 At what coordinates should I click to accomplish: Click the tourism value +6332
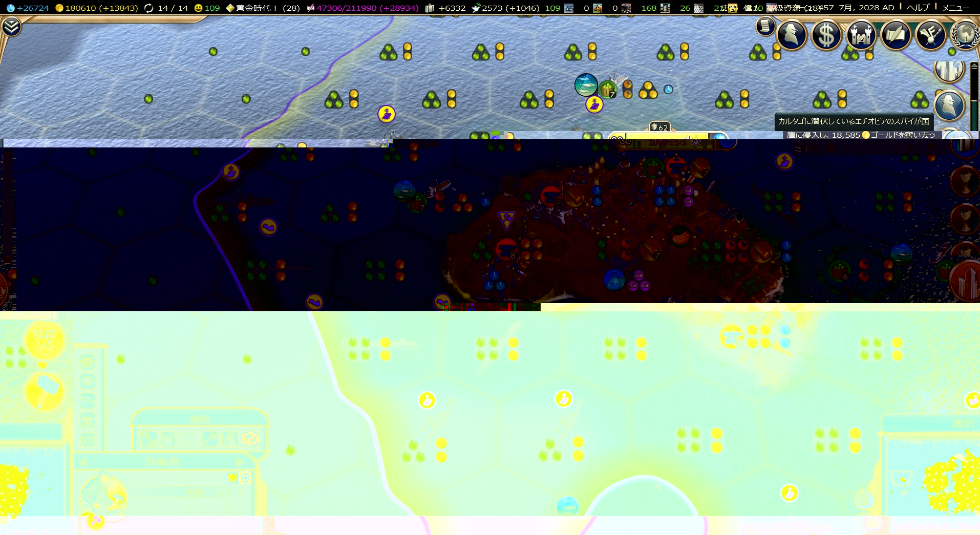pyautogui.click(x=445, y=8)
